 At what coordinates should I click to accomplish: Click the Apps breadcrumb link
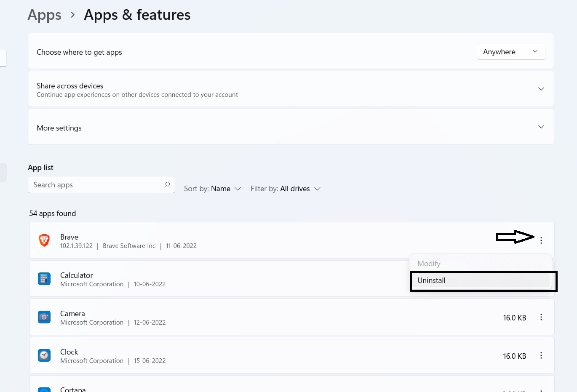tap(44, 15)
